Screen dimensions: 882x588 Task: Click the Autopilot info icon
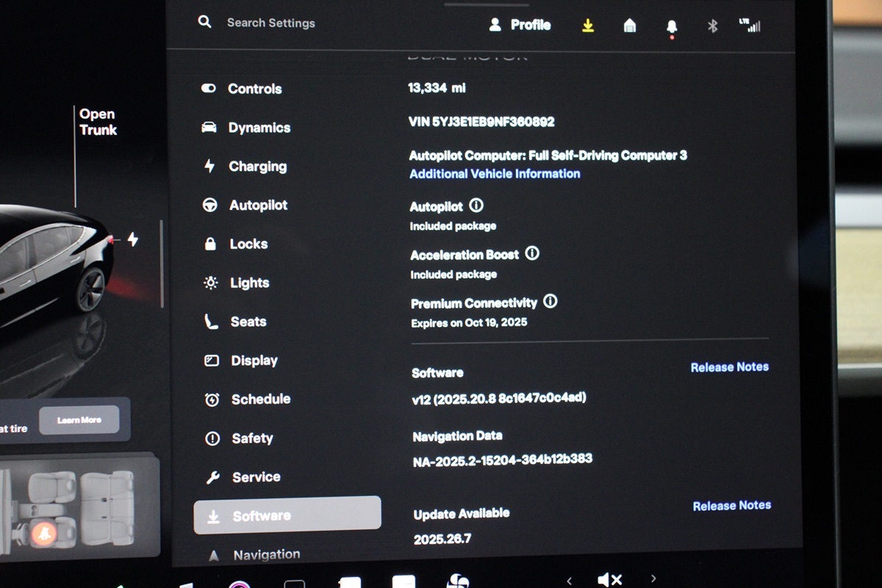click(x=476, y=206)
